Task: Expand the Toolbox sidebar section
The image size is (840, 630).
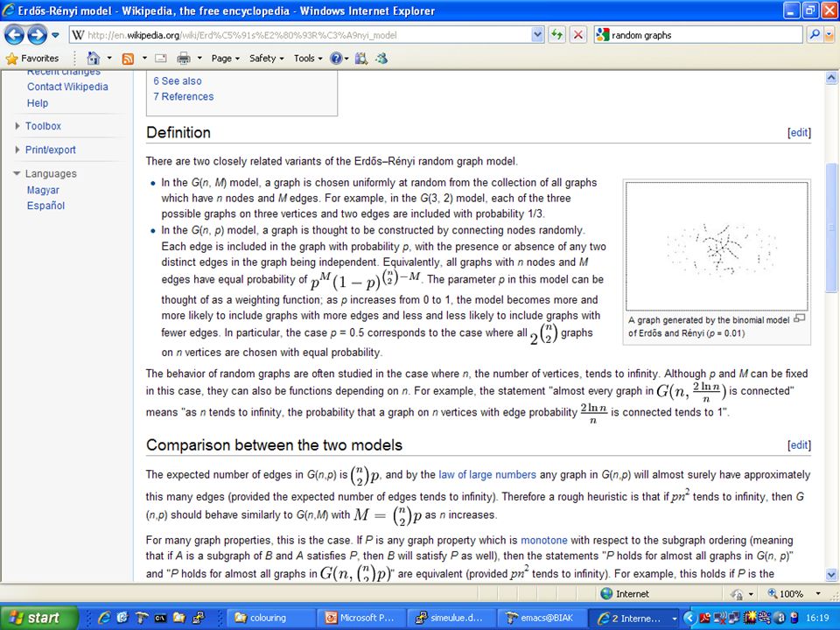Action: tap(43, 126)
